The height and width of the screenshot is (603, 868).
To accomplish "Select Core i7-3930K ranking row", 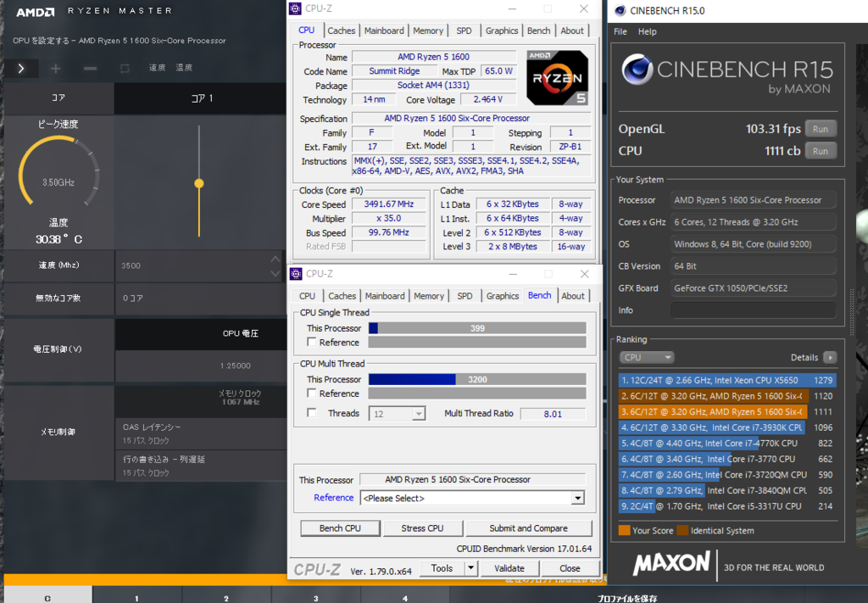I will click(x=726, y=427).
